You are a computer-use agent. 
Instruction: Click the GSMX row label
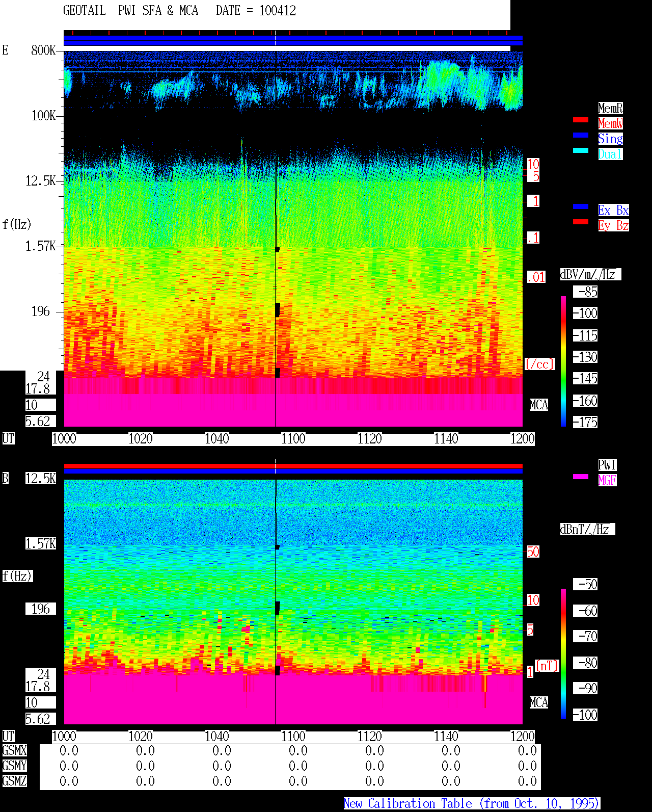[x=14, y=751]
